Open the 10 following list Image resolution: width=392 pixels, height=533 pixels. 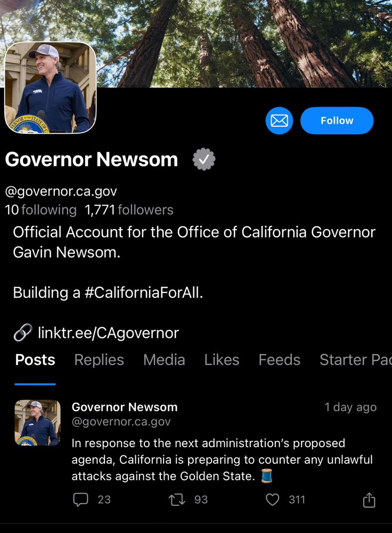pyautogui.click(x=41, y=209)
